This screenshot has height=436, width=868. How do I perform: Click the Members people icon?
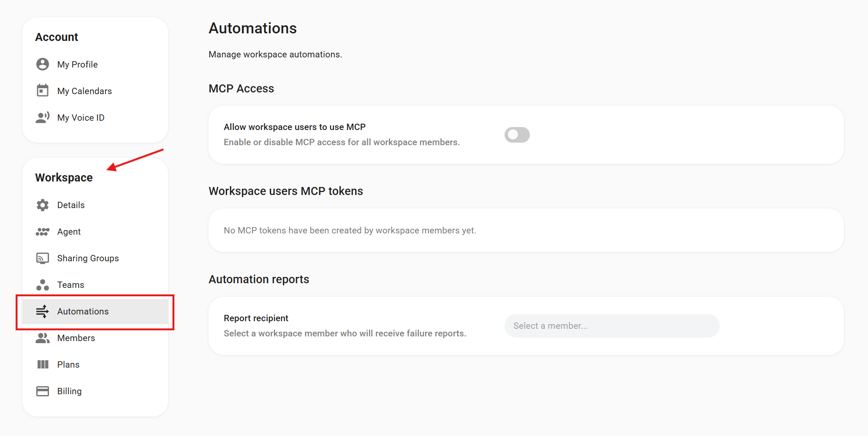point(43,338)
